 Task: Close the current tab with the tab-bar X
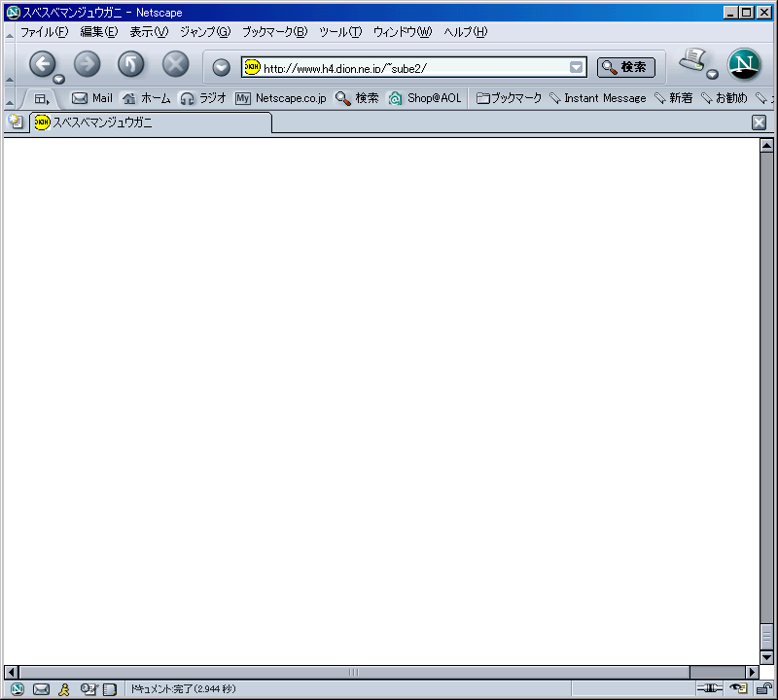tap(759, 122)
